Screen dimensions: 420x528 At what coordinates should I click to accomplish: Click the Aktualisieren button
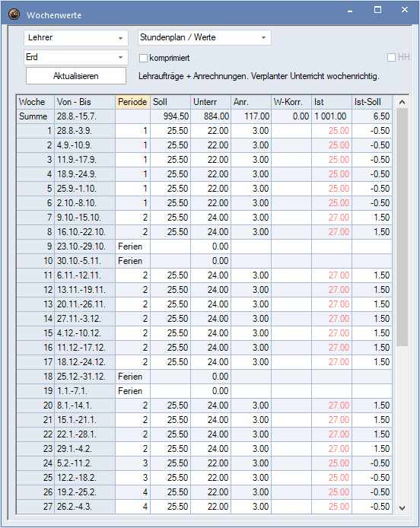(76, 76)
